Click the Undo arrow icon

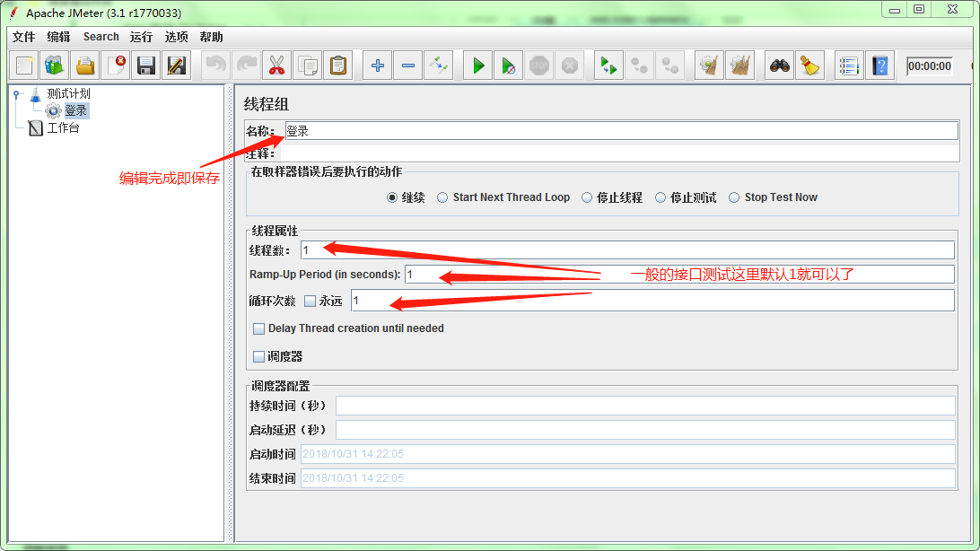click(x=215, y=66)
